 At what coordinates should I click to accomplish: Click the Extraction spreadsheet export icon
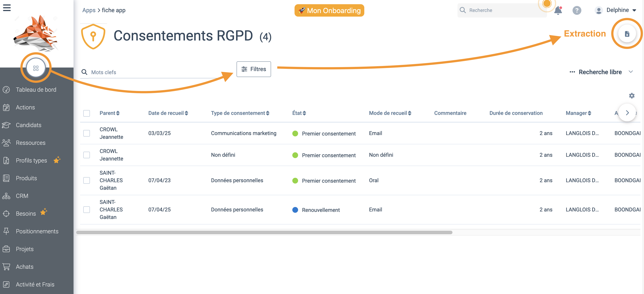627,34
